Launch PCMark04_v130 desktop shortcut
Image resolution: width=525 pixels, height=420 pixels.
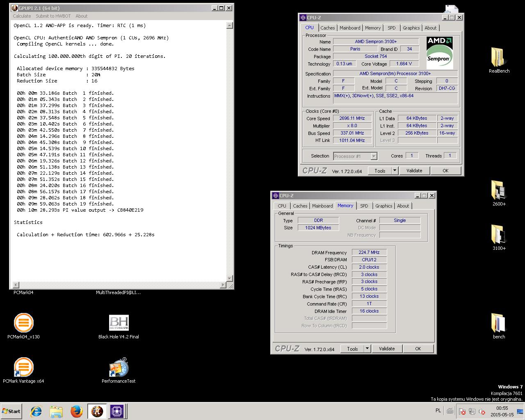[23, 326]
